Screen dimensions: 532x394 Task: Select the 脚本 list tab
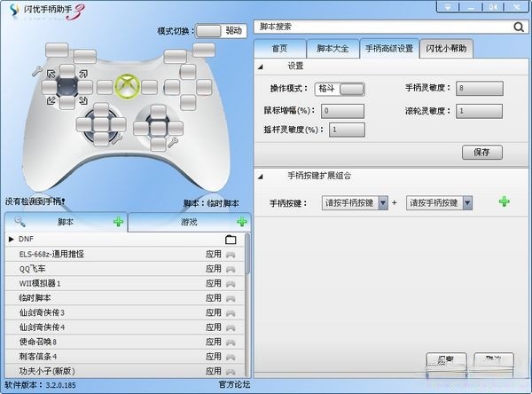pos(66,222)
